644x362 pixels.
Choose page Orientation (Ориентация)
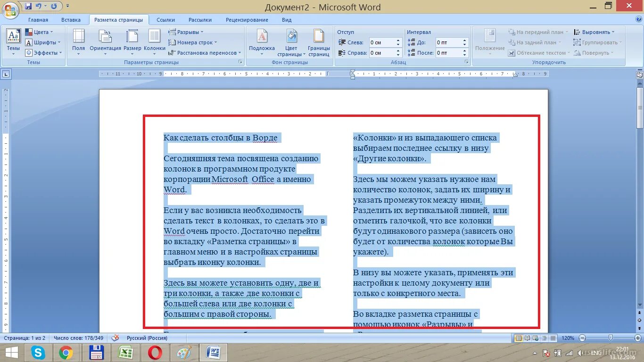point(105,42)
